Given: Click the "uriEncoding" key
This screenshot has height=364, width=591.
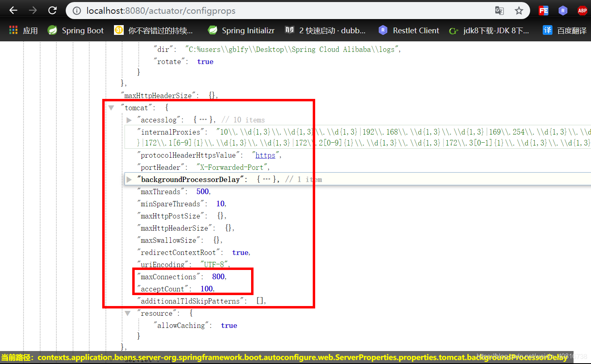Looking at the screenshot, I should click(162, 265).
